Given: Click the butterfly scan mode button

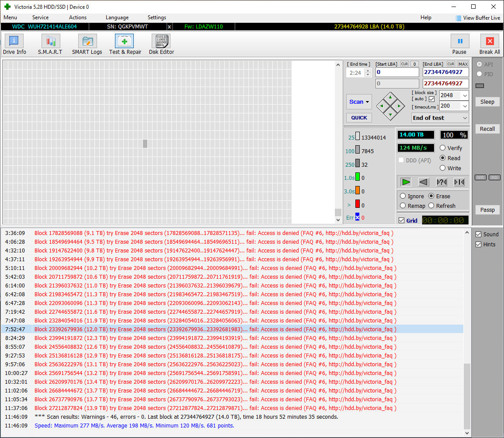Looking at the screenshot, I should coord(459,182).
